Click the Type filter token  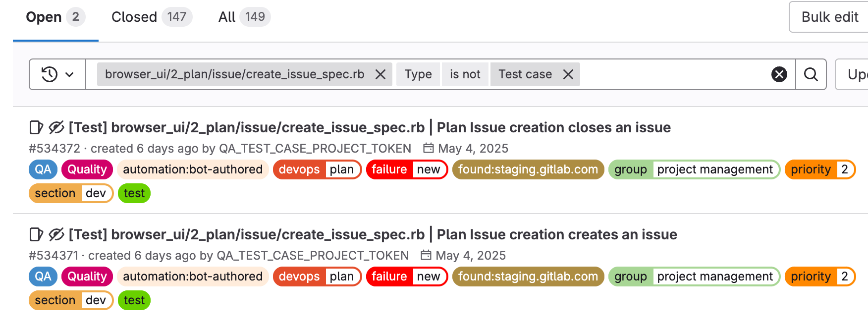pos(418,74)
